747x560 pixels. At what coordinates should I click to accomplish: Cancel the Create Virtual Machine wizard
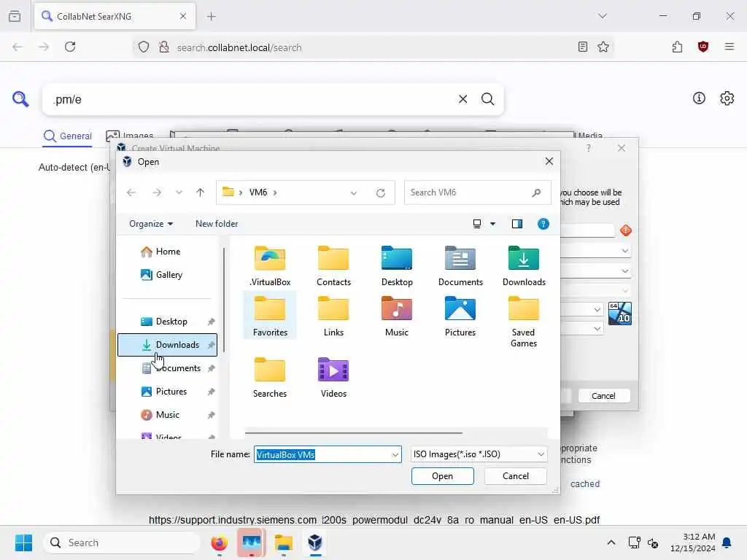tap(603, 396)
